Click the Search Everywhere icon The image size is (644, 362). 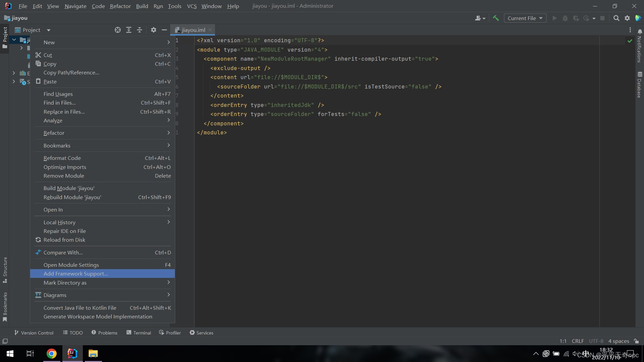pos(616,18)
